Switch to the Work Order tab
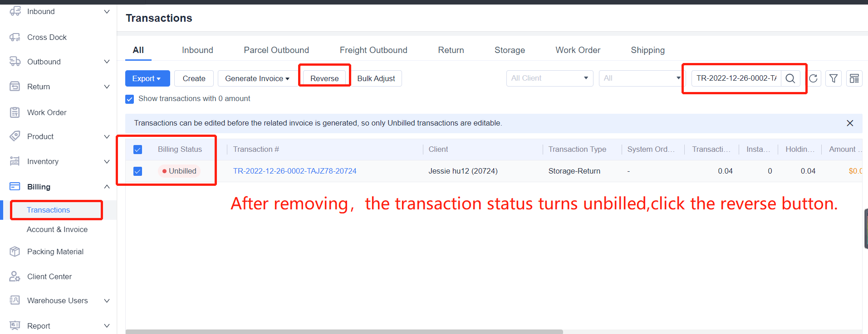 click(578, 50)
